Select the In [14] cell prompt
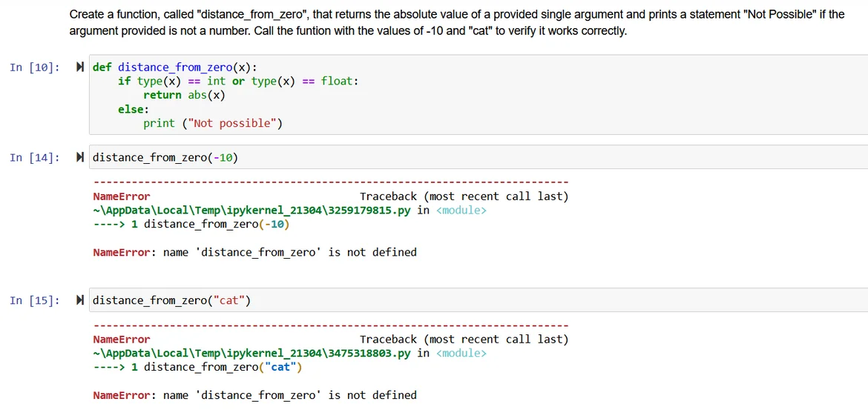Image resolution: width=868 pixels, height=410 pixels. (34, 157)
